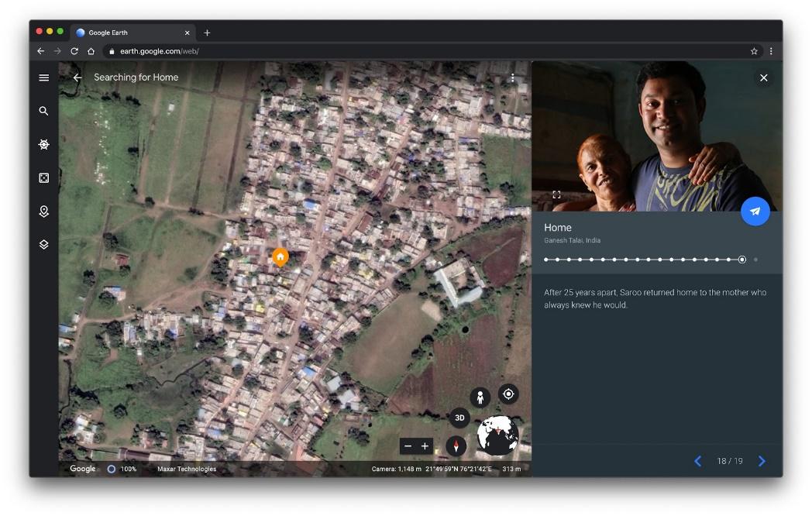Click the I'm Feeling Lucky dice icon
This screenshot has height=516, width=812.
coord(44,178)
